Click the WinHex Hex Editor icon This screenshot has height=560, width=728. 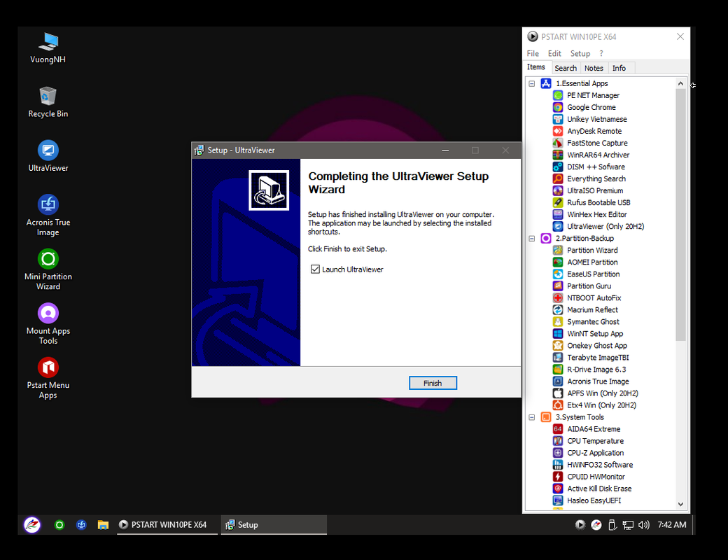coord(558,214)
